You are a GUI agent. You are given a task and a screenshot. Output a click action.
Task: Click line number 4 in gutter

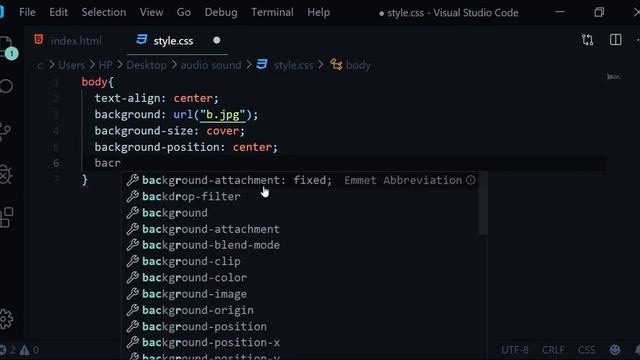(56, 131)
